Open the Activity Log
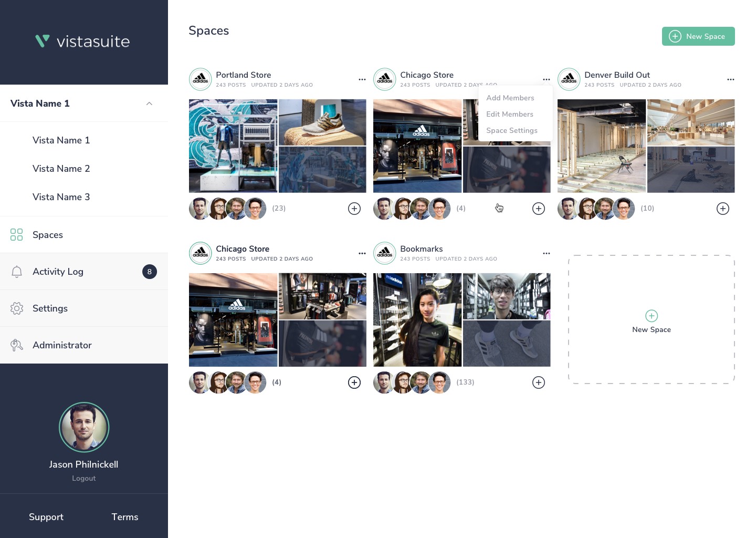 [84, 272]
